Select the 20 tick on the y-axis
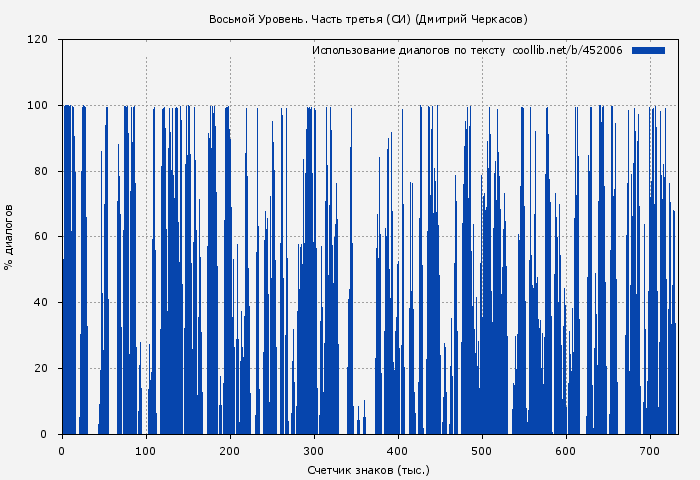Image resolution: width=700 pixels, height=480 pixels. coord(41,369)
